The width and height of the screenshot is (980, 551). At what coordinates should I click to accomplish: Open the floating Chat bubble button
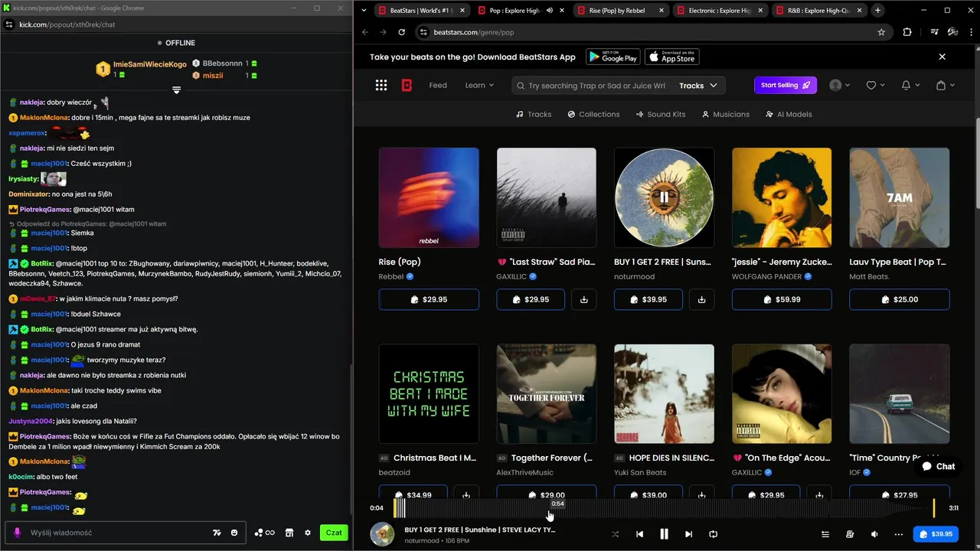pyautogui.click(x=939, y=466)
